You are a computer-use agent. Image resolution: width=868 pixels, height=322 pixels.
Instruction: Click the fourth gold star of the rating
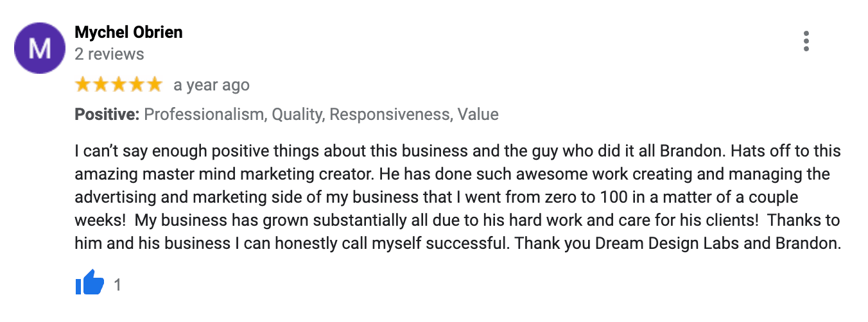pyautogui.click(x=137, y=84)
